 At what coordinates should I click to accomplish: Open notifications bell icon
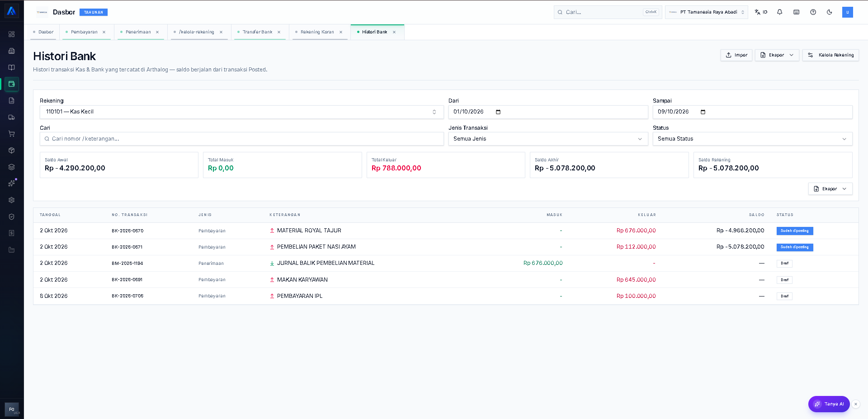pyautogui.click(x=780, y=12)
